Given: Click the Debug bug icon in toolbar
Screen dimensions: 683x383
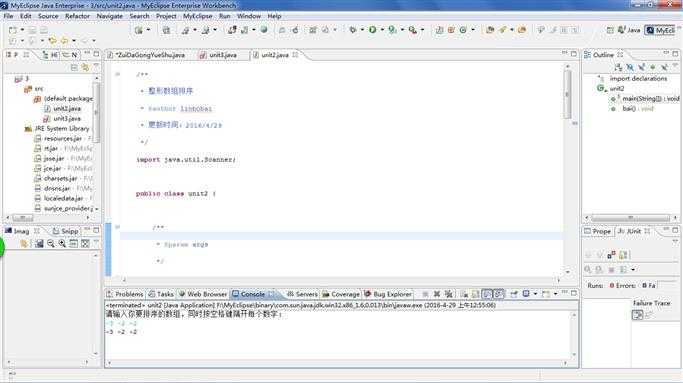Looking at the screenshot, I should (x=352, y=30).
